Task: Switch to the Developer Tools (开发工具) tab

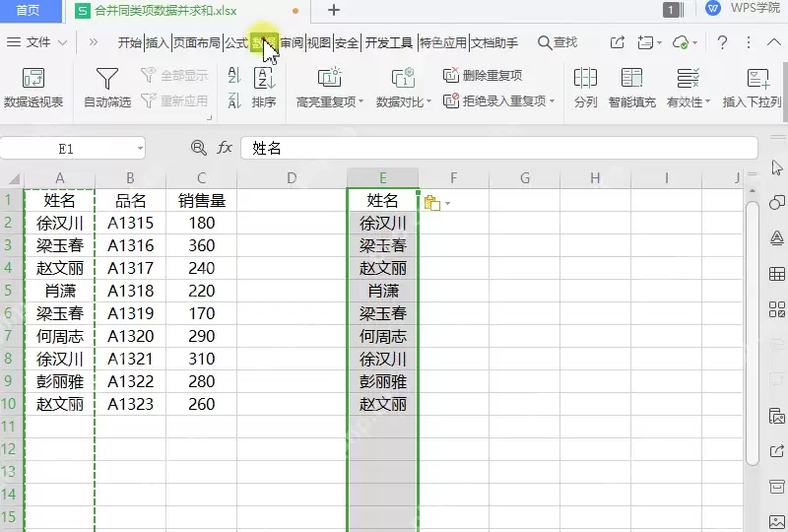Action: tap(388, 42)
